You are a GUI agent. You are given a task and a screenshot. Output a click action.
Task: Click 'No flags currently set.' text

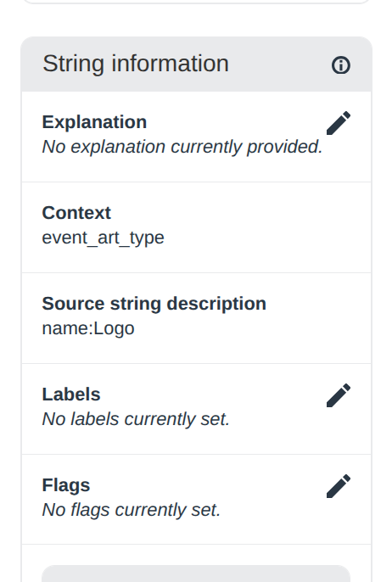click(132, 510)
